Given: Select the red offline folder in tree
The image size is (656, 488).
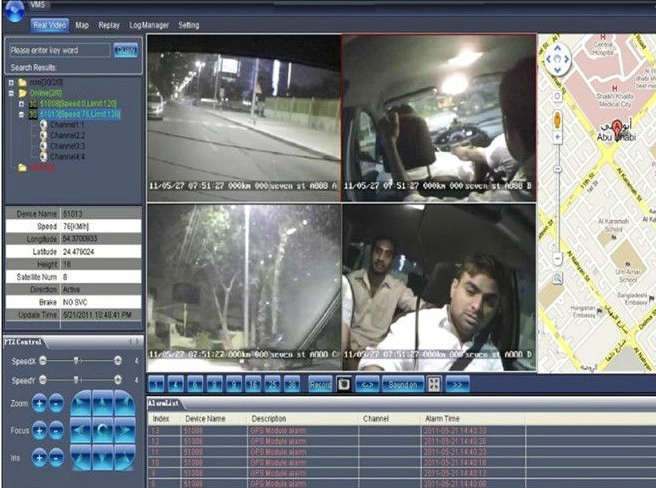Looking at the screenshot, I should click(41, 167).
